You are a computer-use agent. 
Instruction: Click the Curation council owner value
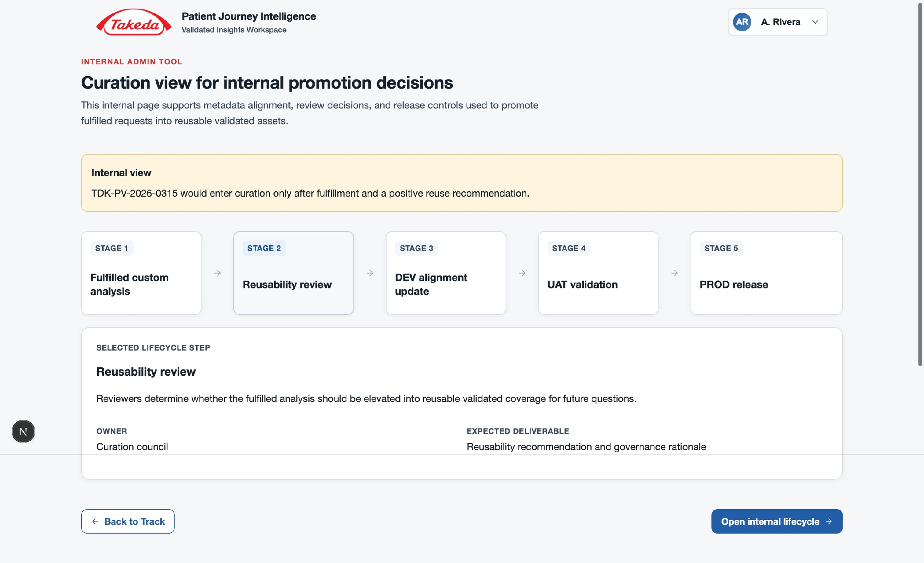(132, 447)
